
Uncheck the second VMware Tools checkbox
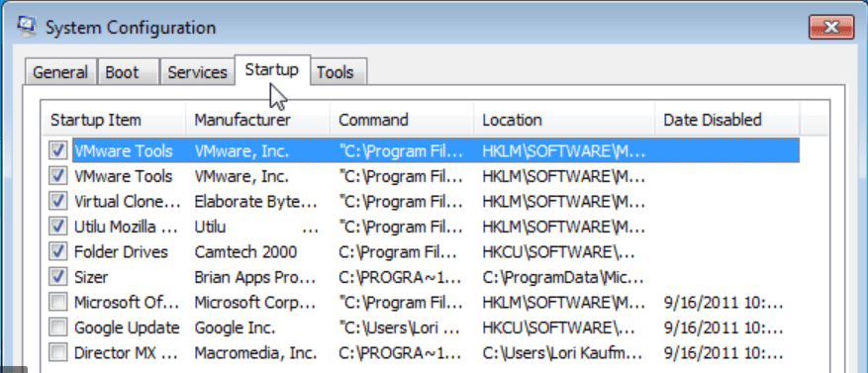coord(58,176)
